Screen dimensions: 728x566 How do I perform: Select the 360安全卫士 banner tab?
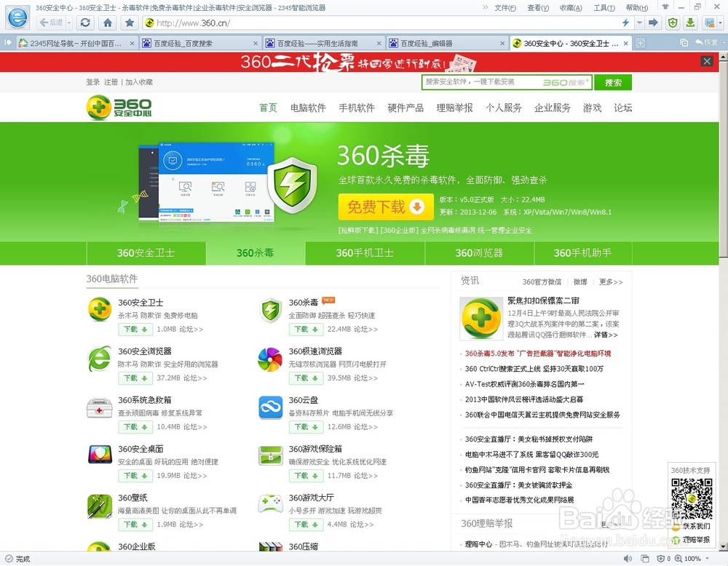(146, 253)
